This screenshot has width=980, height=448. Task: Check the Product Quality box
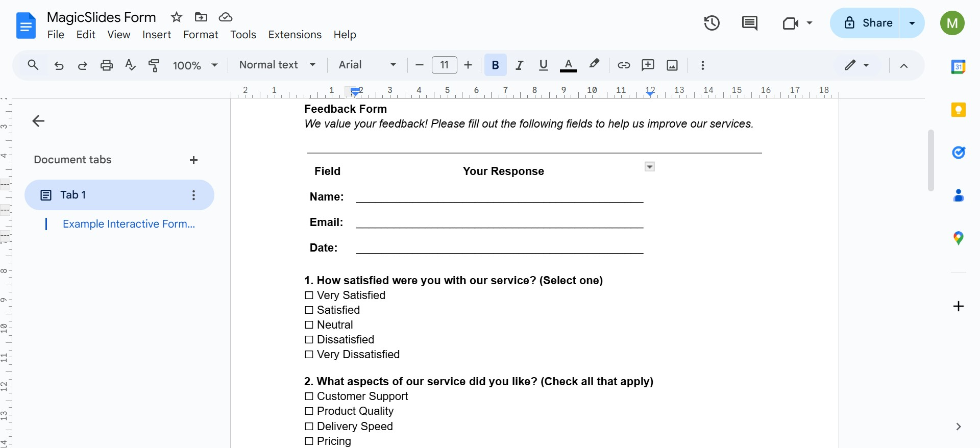coord(309,411)
